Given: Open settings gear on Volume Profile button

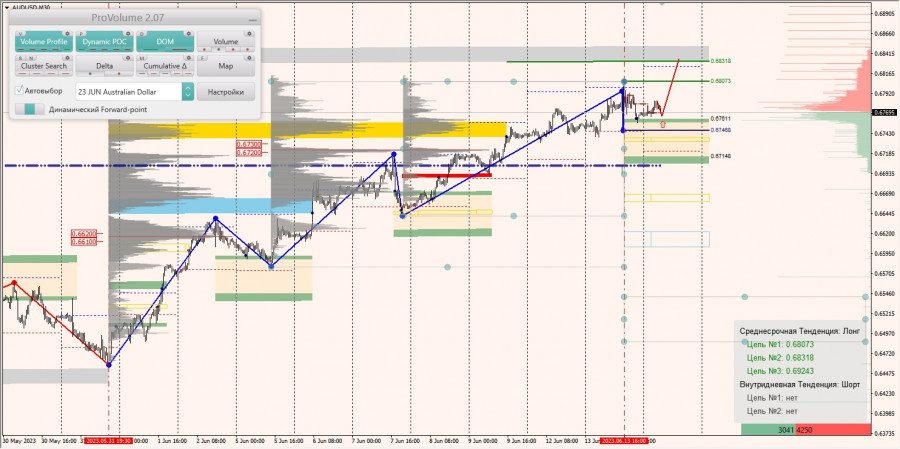Looking at the screenshot, I should click(67, 33).
